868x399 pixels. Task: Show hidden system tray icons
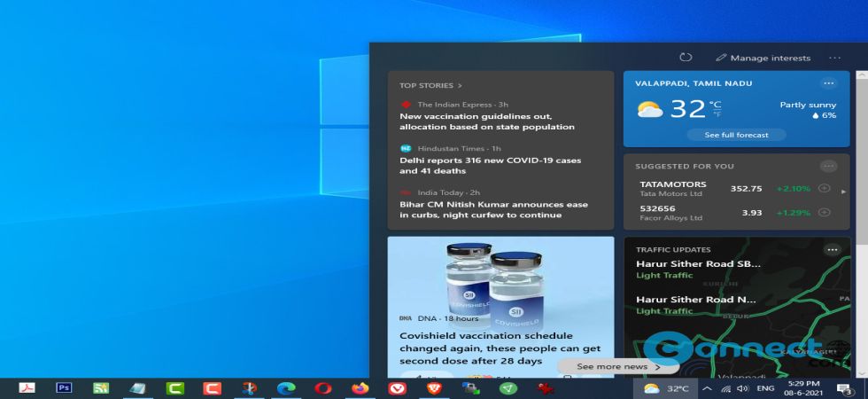click(x=707, y=388)
